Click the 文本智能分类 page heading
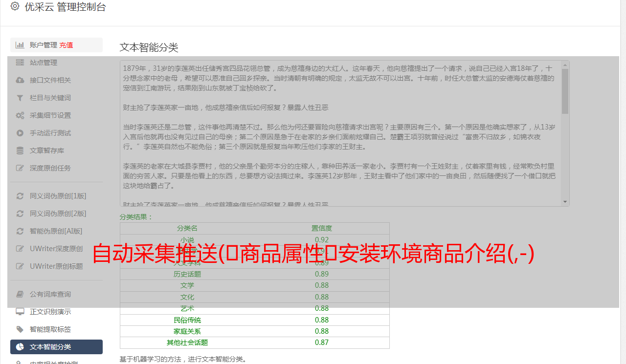Screen dimensions: 626x364 [x=149, y=47]
